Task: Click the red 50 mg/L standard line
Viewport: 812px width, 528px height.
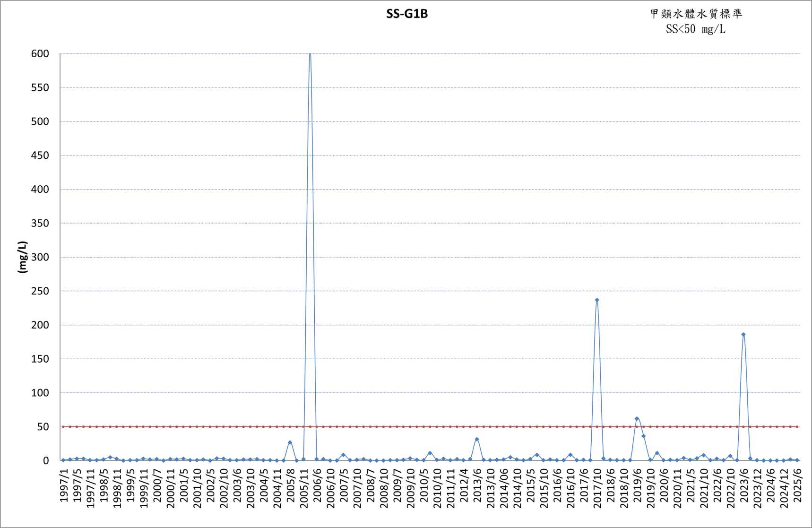Action: [x=430, y=426]
